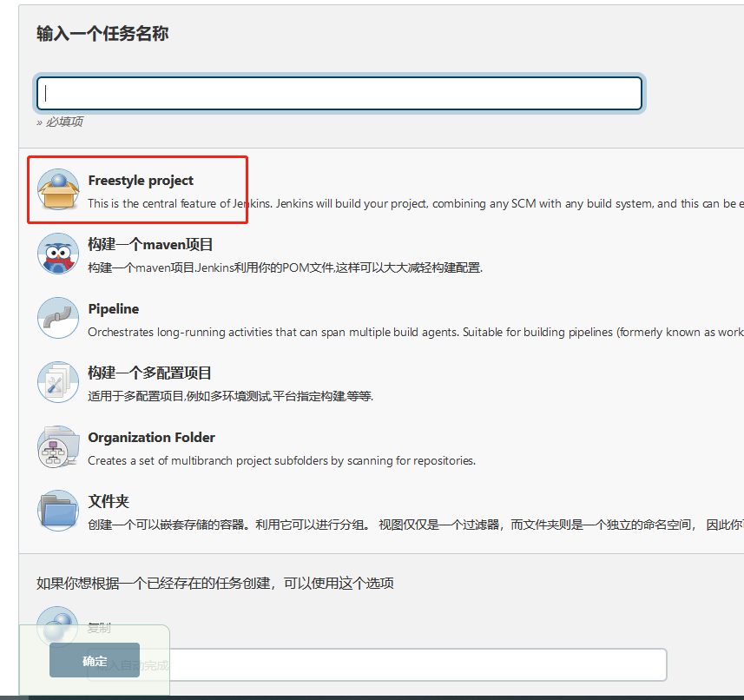Focus the task name input field
Image resolution: width=744 pixels, height=700 pixels.
[x=339, y=94]
